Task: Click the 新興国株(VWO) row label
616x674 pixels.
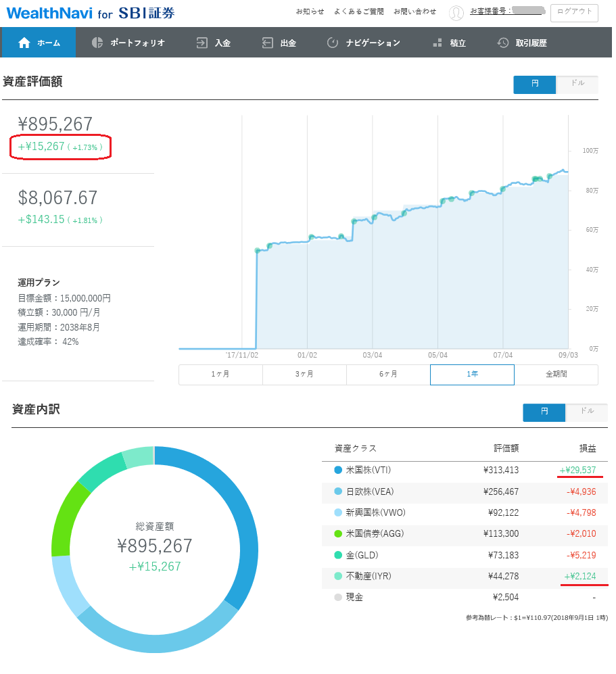Action: (x=376, y=512)
